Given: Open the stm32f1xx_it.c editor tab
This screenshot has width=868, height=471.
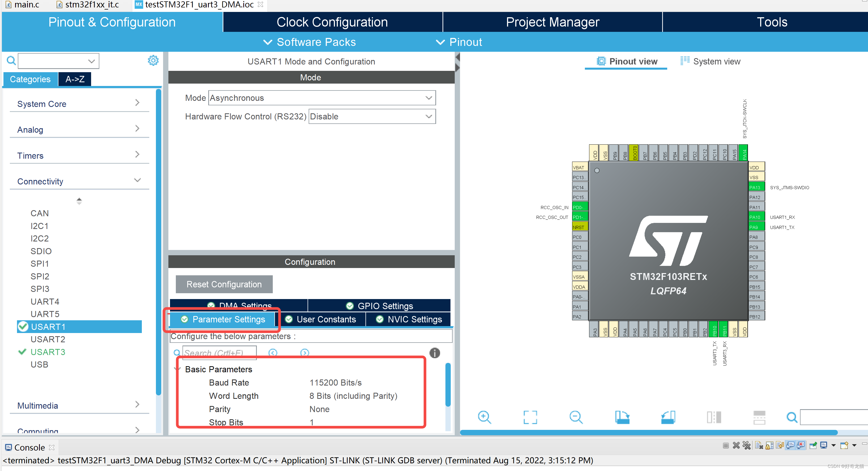Looking at the screenshot, I should coord(88,5).
